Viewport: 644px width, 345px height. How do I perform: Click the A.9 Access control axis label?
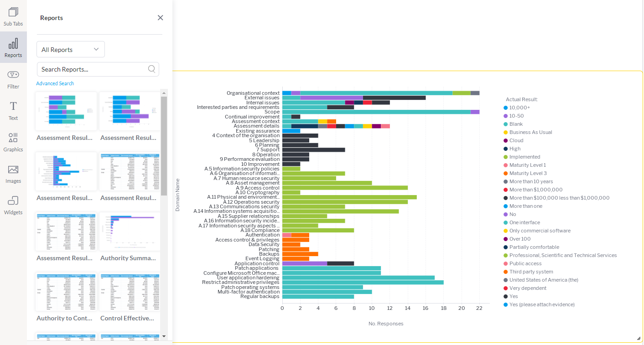[258, 188]
